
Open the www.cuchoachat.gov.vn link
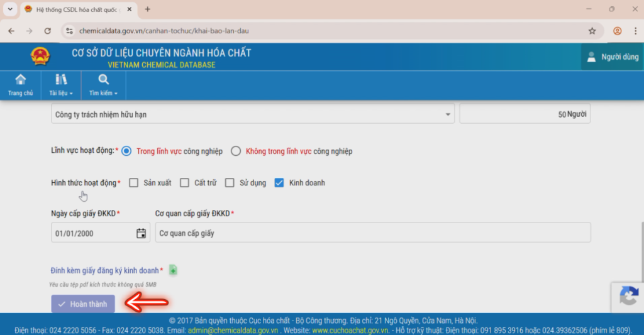point(350,330)
